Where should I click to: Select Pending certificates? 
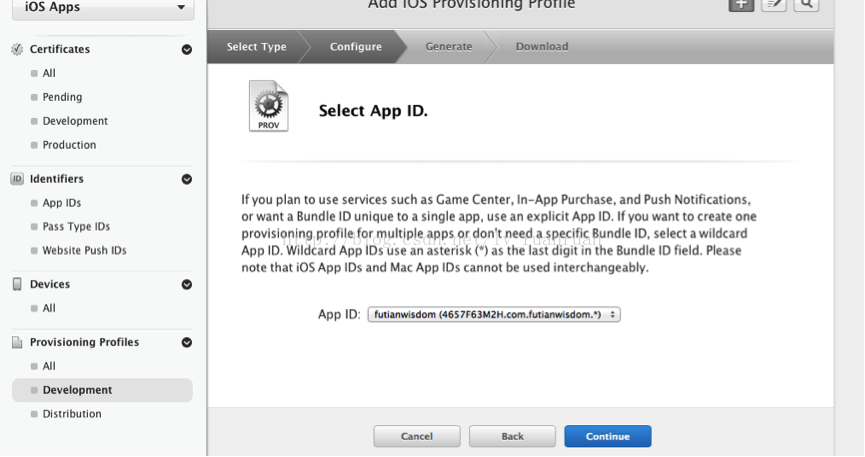62,97
